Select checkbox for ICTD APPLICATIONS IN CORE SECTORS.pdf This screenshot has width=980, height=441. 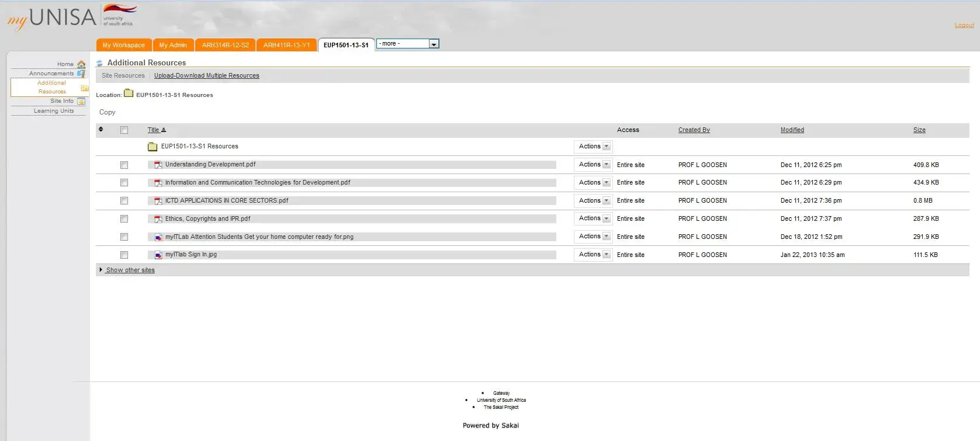click(x=124, y=201)
